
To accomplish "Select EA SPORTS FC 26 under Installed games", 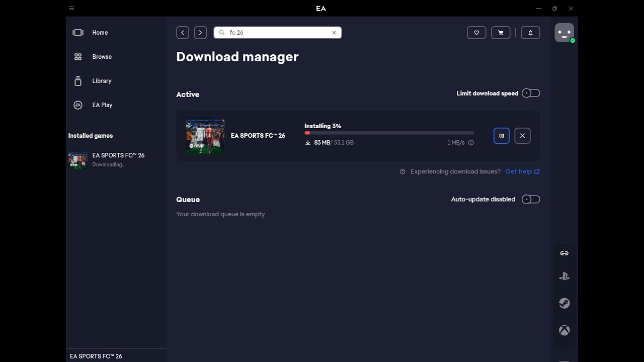I will [x=116, y=160].
